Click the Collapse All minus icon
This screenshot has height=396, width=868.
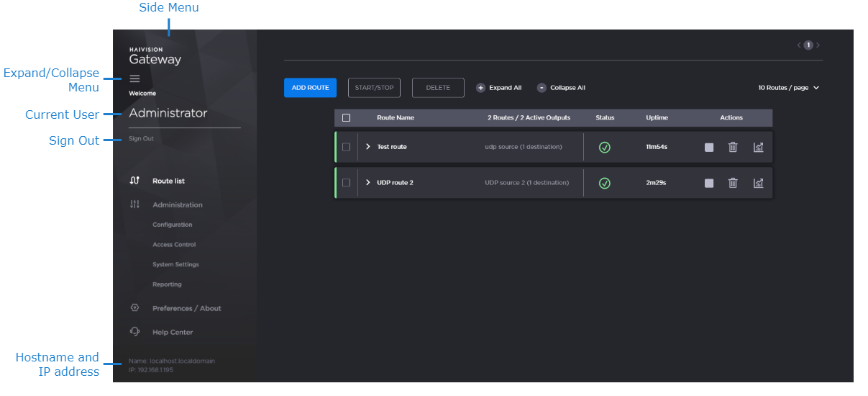542,88
